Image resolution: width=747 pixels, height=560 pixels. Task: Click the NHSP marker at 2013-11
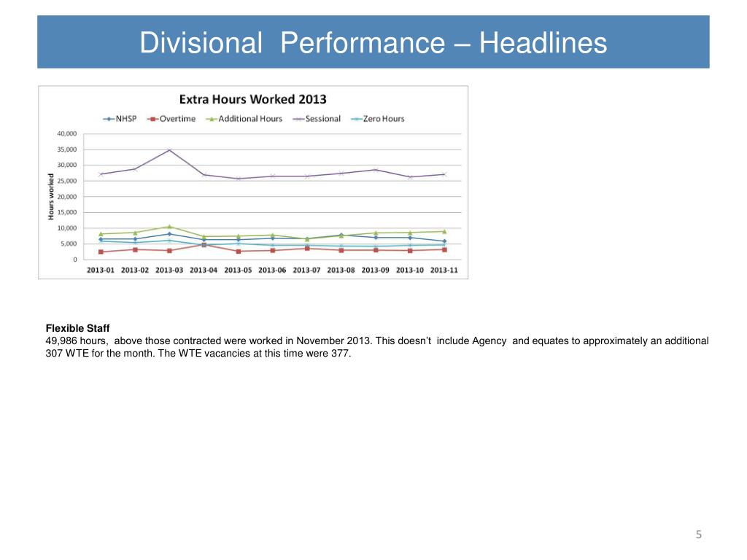[444, 241]
